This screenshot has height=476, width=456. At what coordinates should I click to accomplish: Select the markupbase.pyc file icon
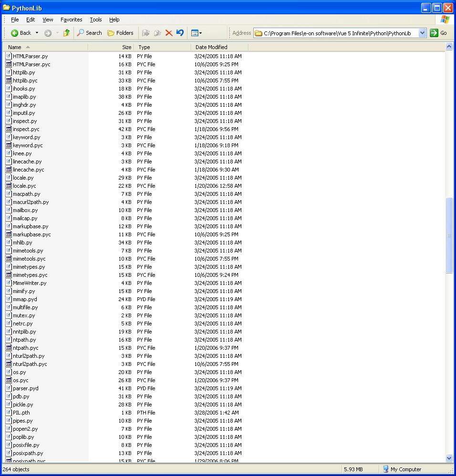coord(9,234)
